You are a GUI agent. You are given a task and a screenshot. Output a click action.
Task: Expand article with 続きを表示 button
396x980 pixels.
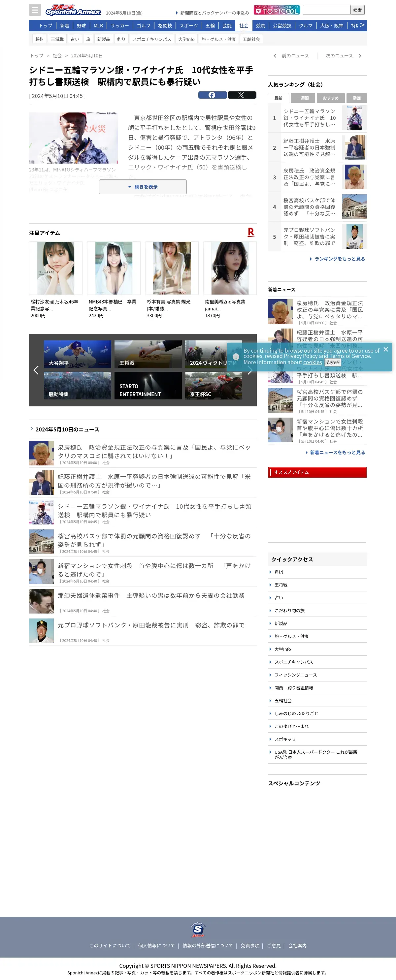[x=143, y=187]
